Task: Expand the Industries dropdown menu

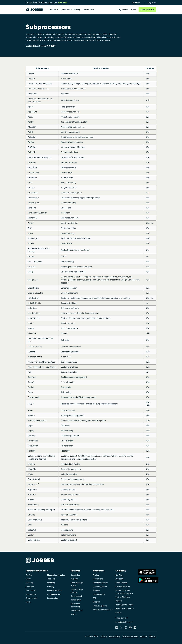Action: (66, 10)
